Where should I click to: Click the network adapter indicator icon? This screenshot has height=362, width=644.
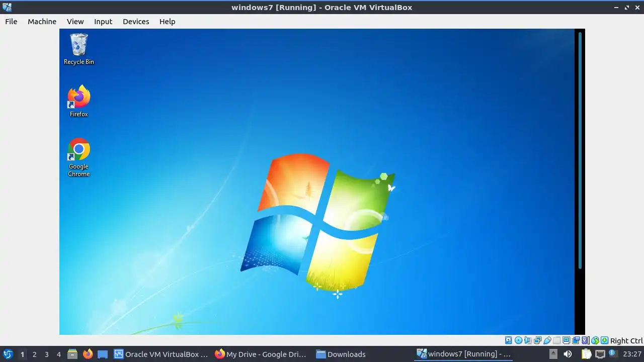pos(537,340)
